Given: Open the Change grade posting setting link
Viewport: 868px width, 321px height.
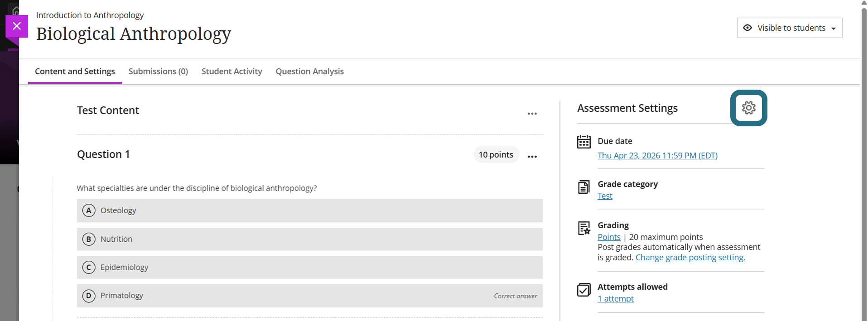Looking at the screenshot, I should pyautogui.click(x=690, y=258).
